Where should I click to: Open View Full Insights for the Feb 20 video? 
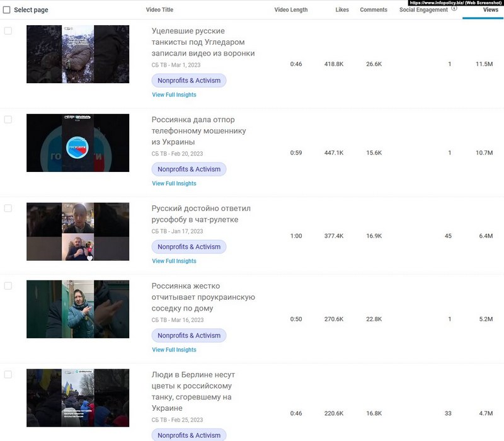[174, 184]
